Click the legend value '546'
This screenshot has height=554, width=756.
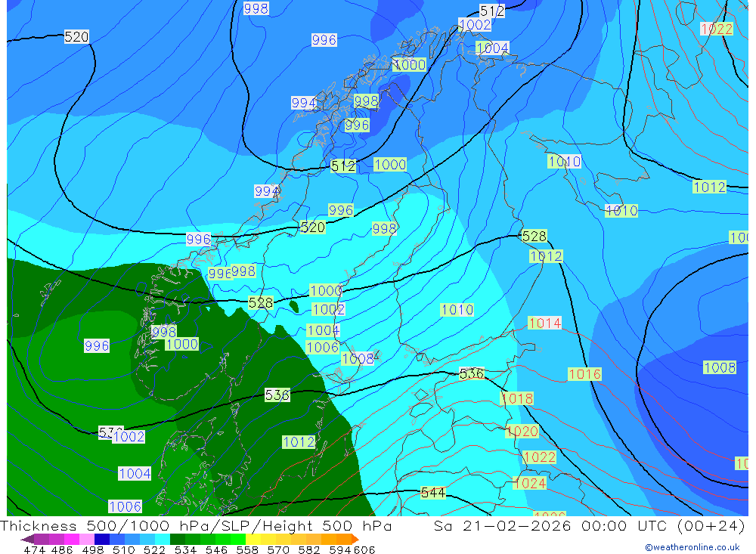click(216, 549)
